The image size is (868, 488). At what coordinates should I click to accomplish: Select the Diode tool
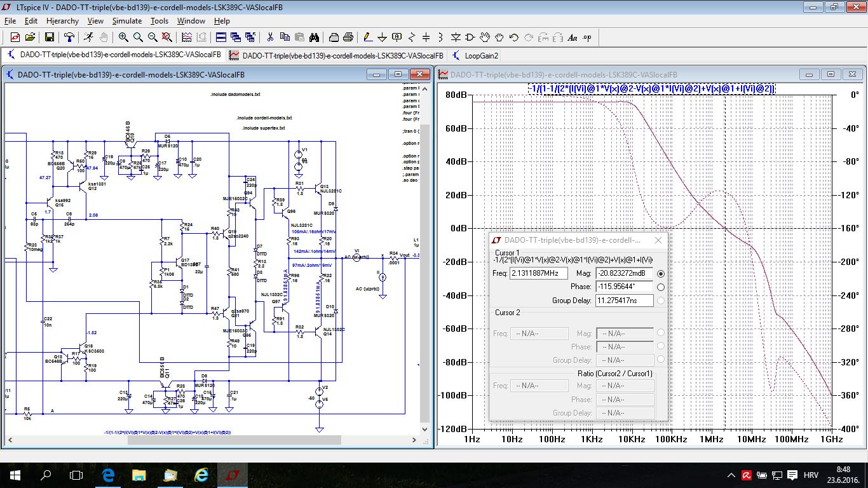[x=456, y=37]
